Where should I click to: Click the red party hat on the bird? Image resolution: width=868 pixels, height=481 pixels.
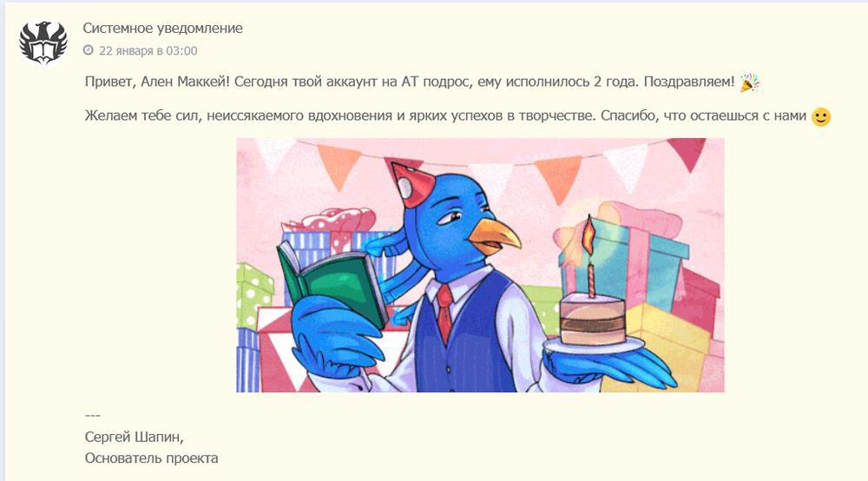pos(411,182)
